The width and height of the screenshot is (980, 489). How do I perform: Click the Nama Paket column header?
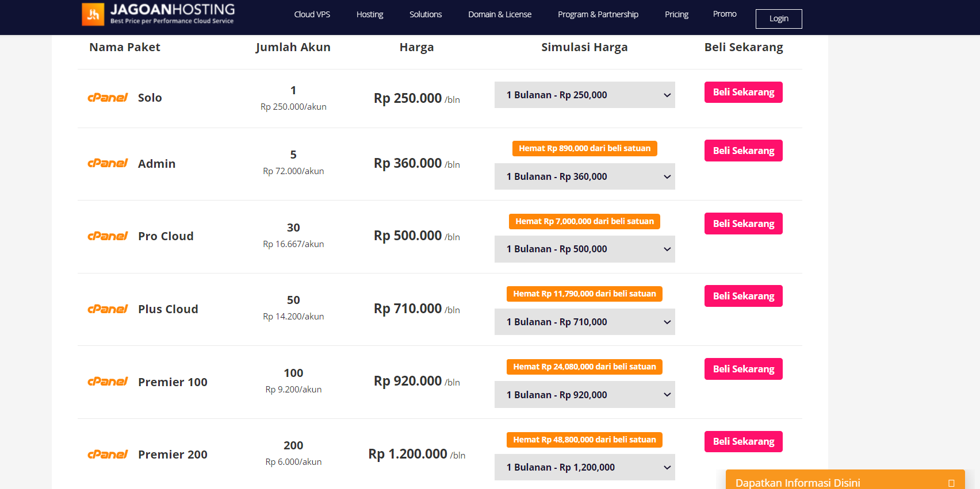click(125, 47)
